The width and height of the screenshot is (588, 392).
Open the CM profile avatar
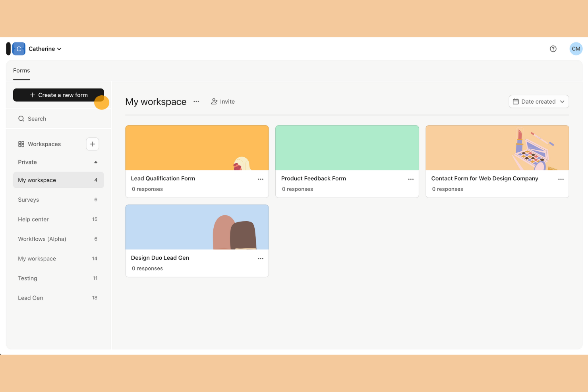click(x=576, y=49)
